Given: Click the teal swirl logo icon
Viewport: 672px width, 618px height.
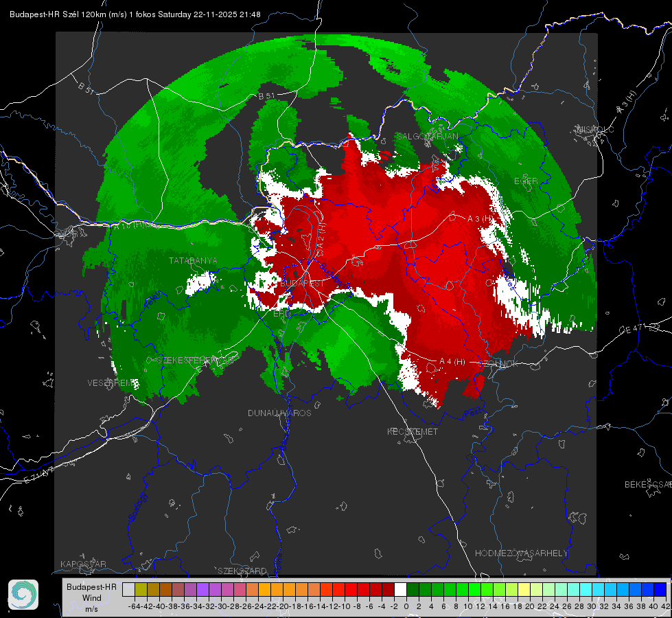Looking at the screenshot, I should (x=23, y=595).
